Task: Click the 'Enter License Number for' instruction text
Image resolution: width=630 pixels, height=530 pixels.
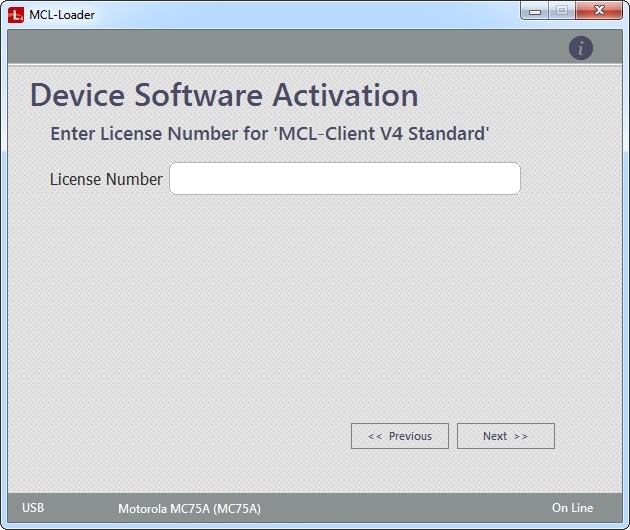Action: [158, 133]
